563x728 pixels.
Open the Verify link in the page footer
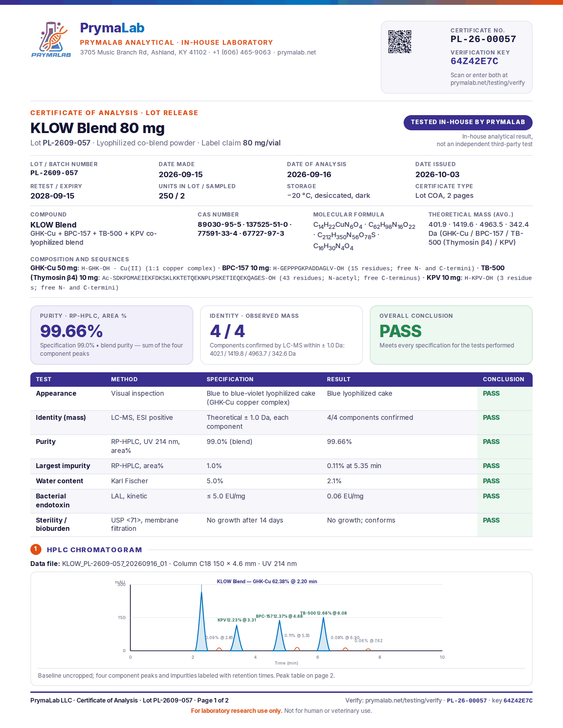(x=403, y=700)
